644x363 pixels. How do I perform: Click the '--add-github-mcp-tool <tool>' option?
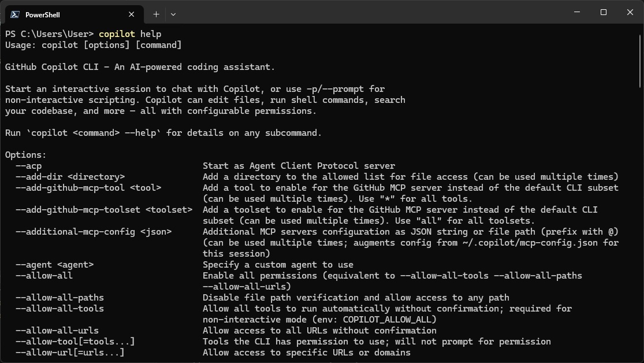(88, 188)
